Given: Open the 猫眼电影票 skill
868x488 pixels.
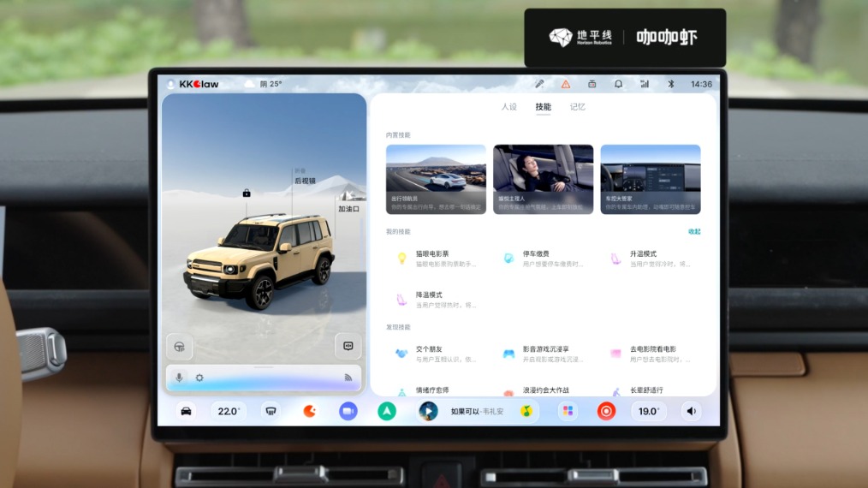Looking at the screenshot, I should point(437,259).
